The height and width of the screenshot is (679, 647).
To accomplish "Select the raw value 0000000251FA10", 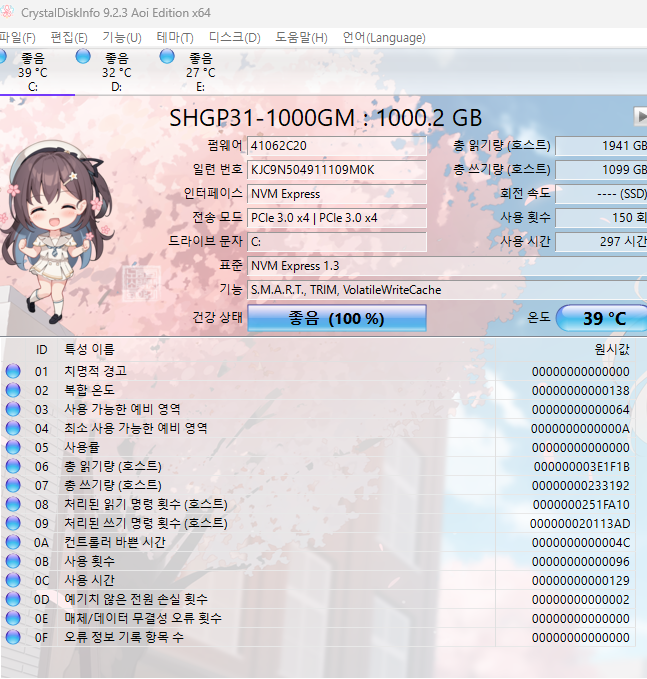I will coord(581,505).
